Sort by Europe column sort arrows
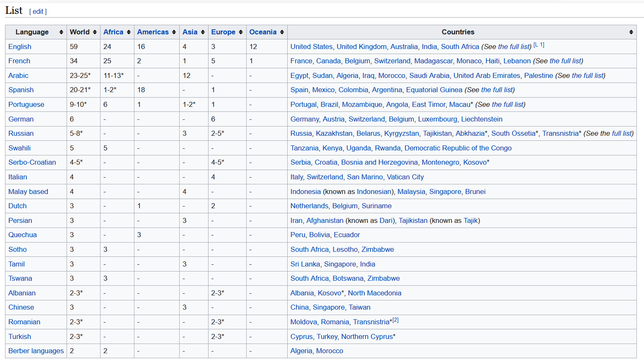Viewport: 644px width, 362px height. point(240,32)
